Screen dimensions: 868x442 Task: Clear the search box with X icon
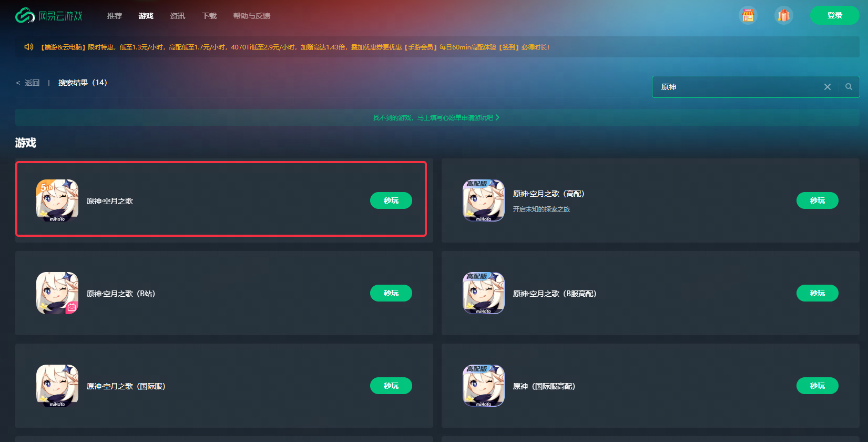827,87
